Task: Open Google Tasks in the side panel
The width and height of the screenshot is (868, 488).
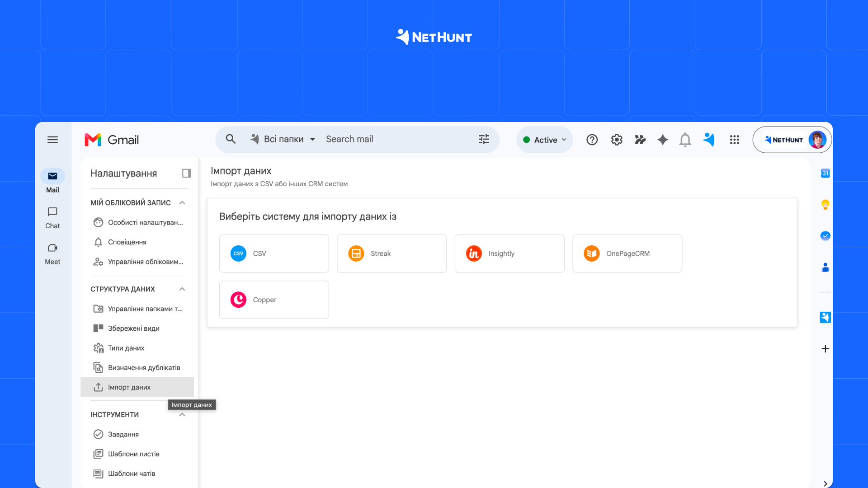Action: (x=825, y=235)
